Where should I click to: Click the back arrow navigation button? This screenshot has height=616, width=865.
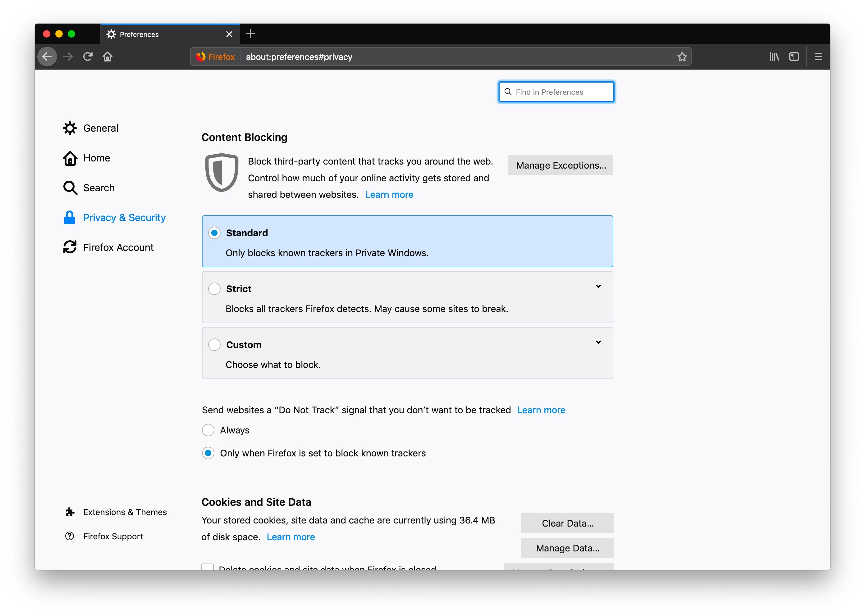47,57
